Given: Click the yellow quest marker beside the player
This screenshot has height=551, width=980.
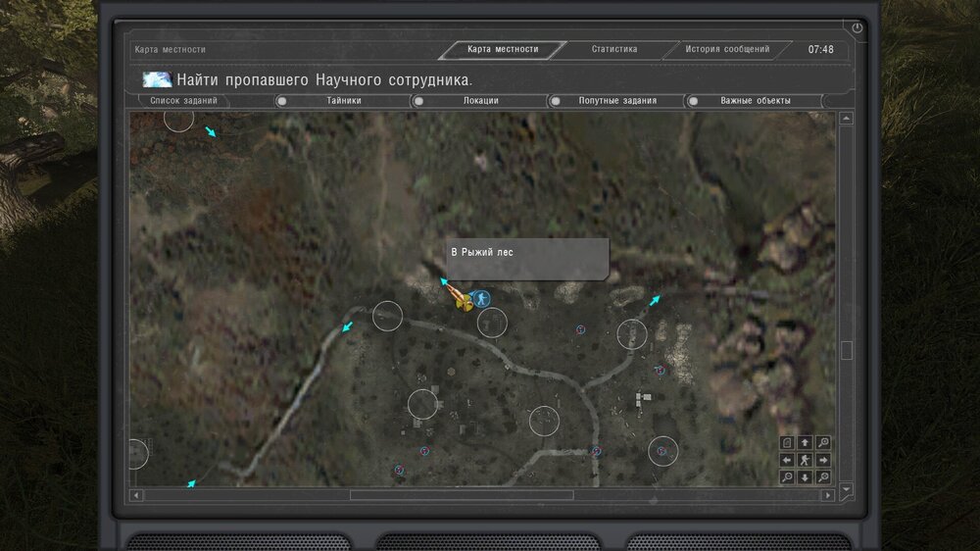Looking at the screenshot, I should coord(464,303).
